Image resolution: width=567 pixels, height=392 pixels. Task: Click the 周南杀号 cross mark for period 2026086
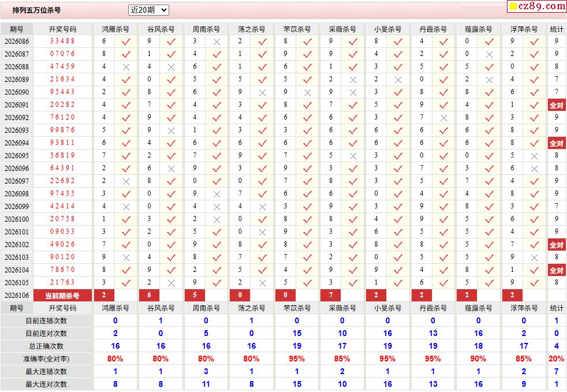217,42
